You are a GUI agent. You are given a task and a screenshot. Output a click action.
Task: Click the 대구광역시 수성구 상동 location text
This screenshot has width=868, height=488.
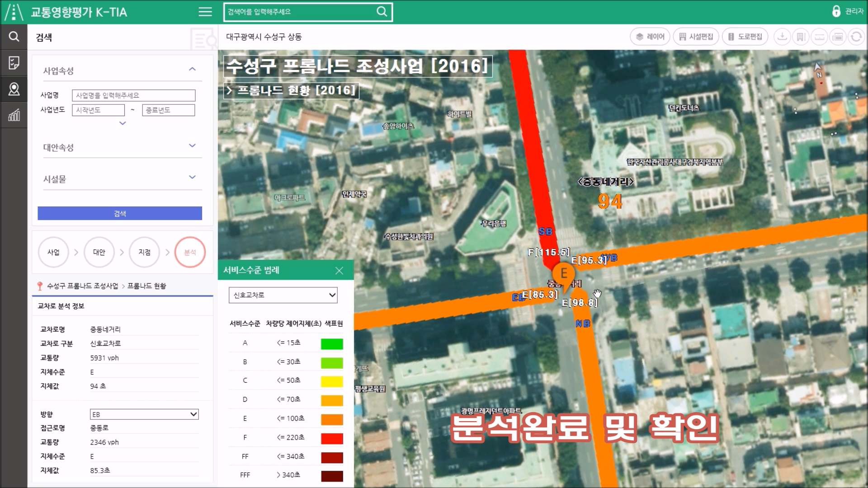click(264, 37)
